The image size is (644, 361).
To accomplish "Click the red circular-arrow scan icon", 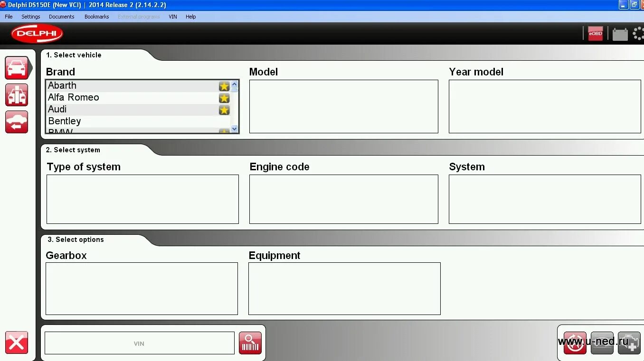I will [x=575, y=343].
